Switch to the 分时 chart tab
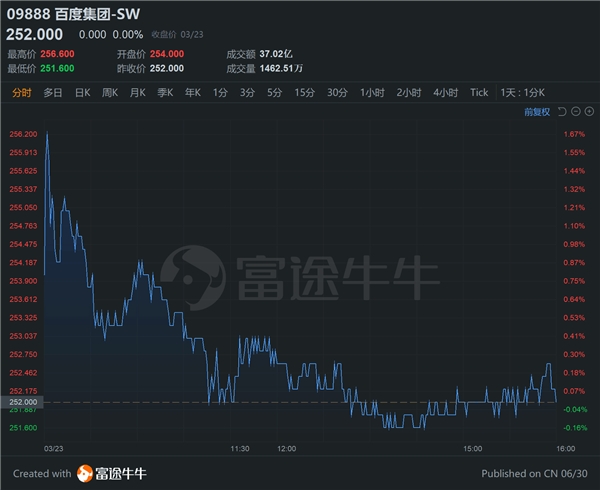 22,93
